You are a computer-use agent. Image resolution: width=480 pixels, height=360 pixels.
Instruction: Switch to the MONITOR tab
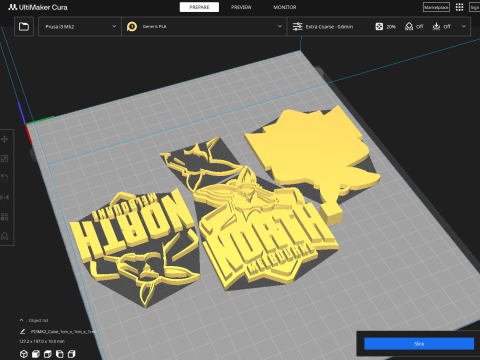pyautogui.click(x=285, y=7)
